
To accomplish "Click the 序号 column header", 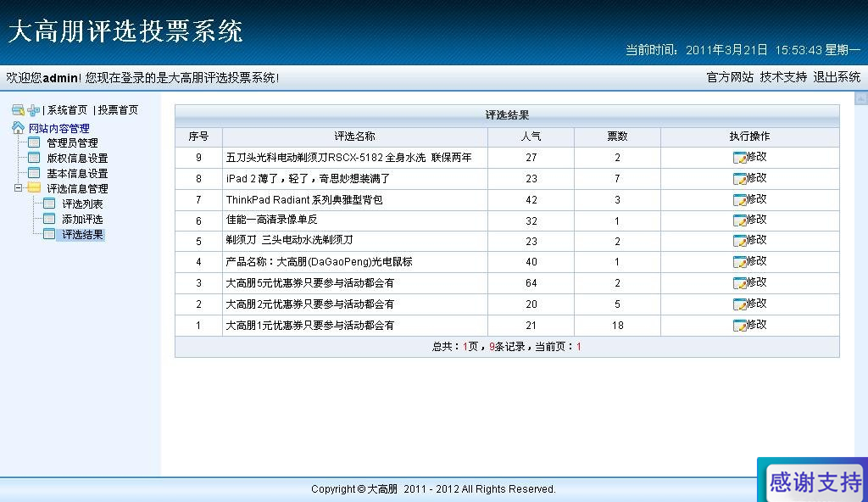I will [x=198, y=137].
